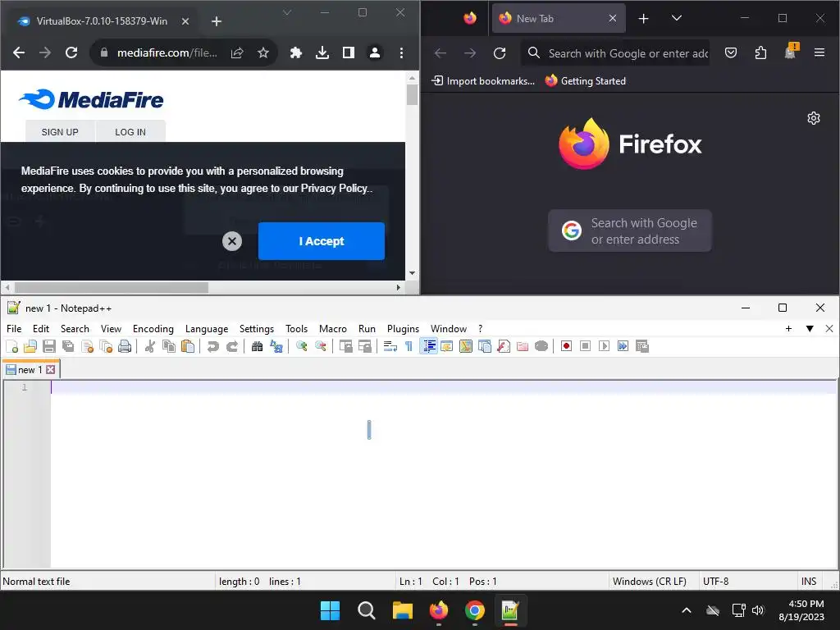Click the Stop macro recording square
Screen dimensions: 840x630
[x=585, y=346]
